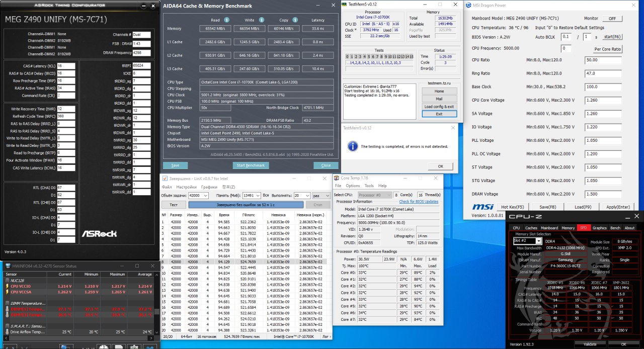644x349 pixels.
Task: Click Check for BIOS Updates link in Core Temp
Action: pos(419,201)
